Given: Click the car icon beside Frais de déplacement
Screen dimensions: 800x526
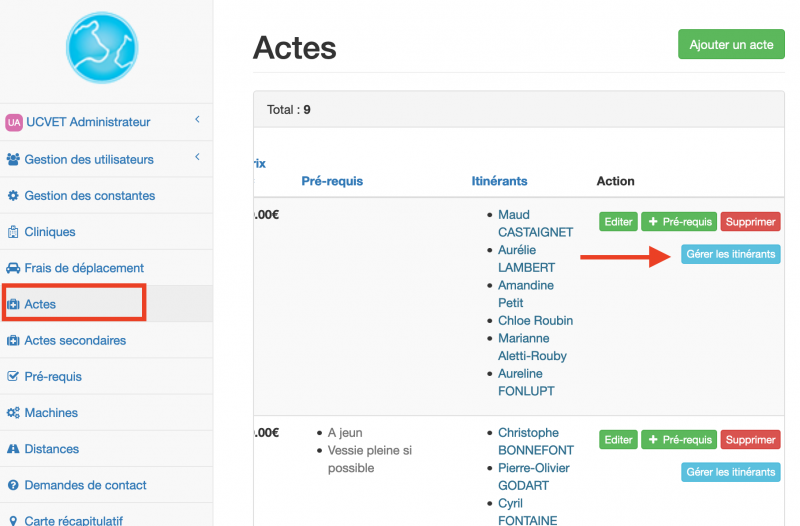Looking at the screenshot, I should (x=14, y=268).
